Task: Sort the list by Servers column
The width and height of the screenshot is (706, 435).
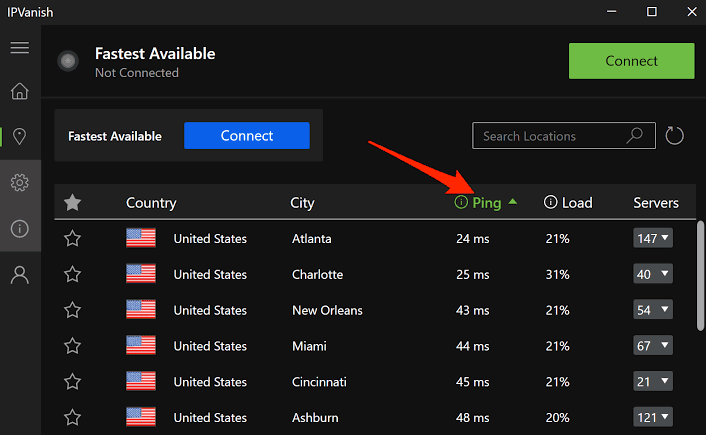Action: click(x=656, y=203)
